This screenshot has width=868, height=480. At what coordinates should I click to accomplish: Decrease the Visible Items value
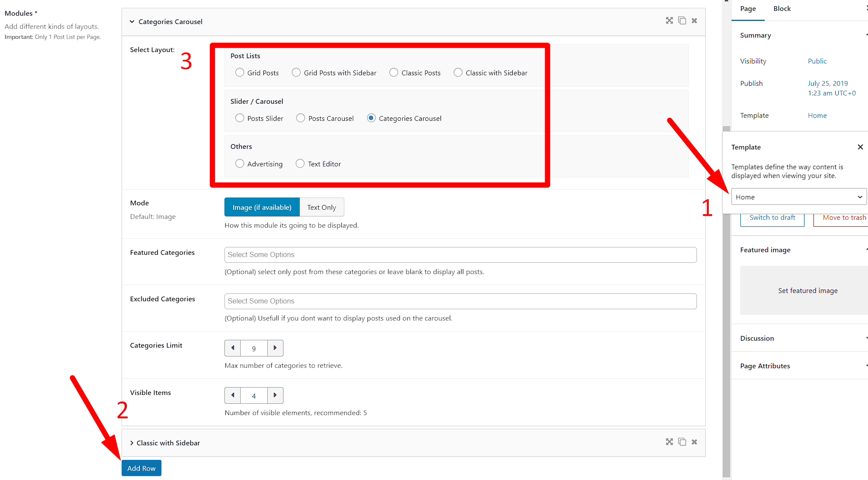233,395
